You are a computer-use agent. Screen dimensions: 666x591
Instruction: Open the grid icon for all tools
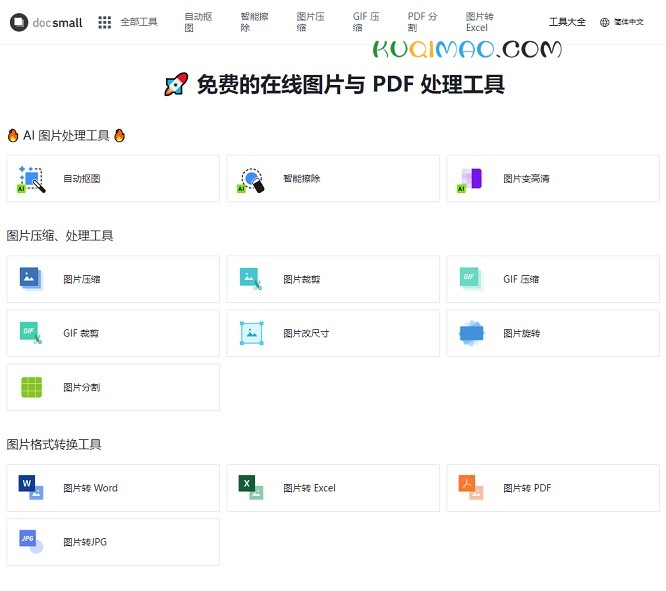104,22
